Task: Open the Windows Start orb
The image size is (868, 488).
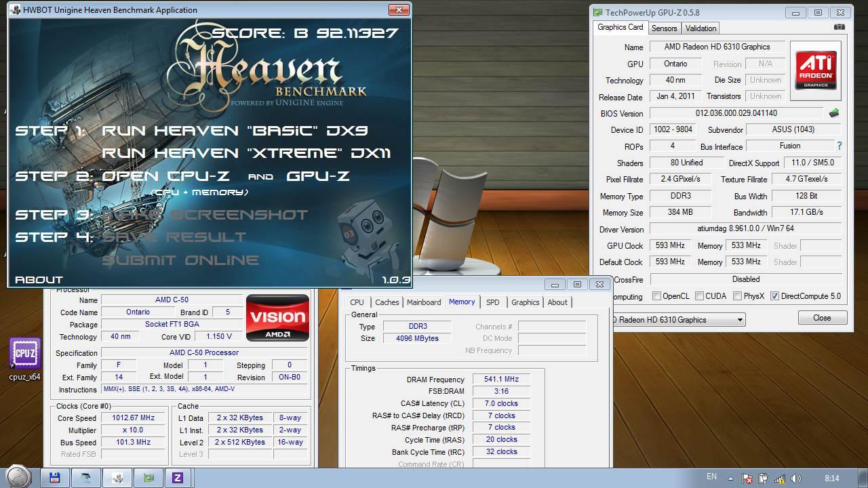Action: (x=18, y=477)
